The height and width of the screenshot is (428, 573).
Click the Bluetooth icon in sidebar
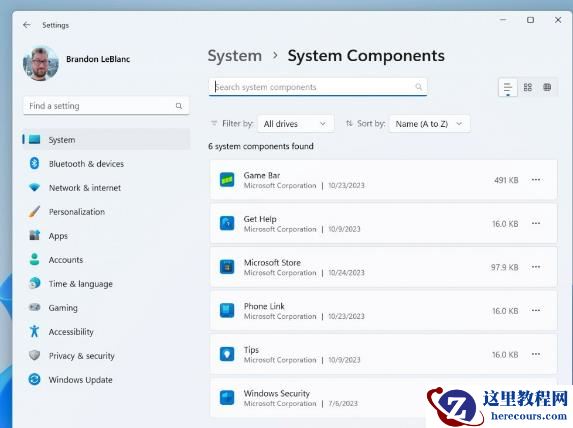click(x=34, y=163)
